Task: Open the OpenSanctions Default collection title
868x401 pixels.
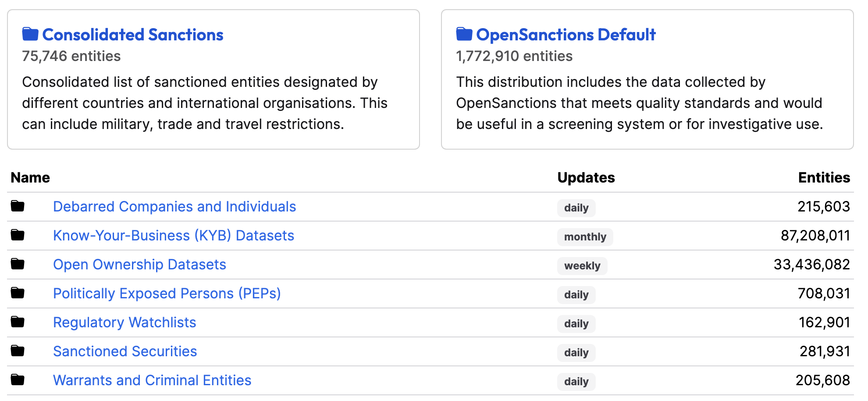Action: pos(566,35)
